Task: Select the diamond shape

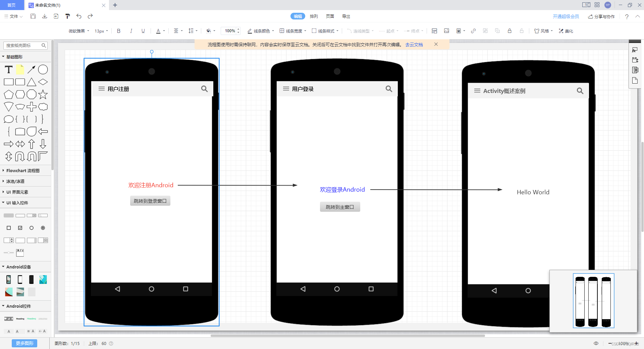Action: click(x=43, y=82)
